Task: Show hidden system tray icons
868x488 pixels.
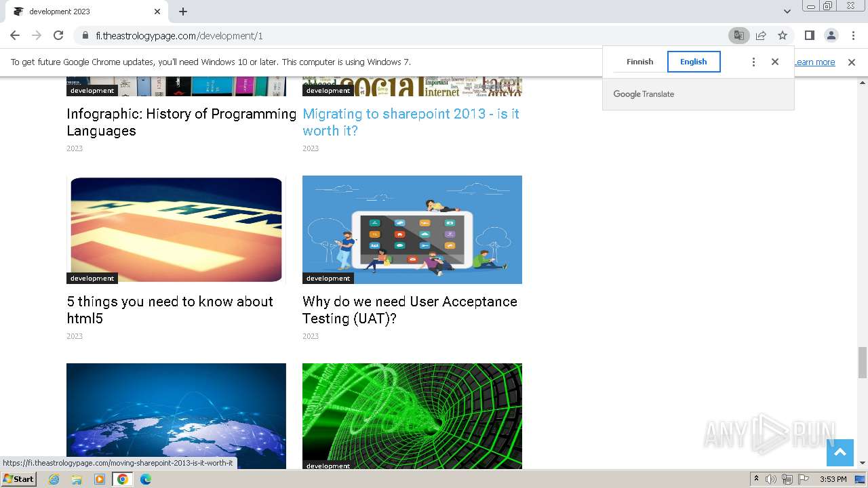Action: pos(757,479)
